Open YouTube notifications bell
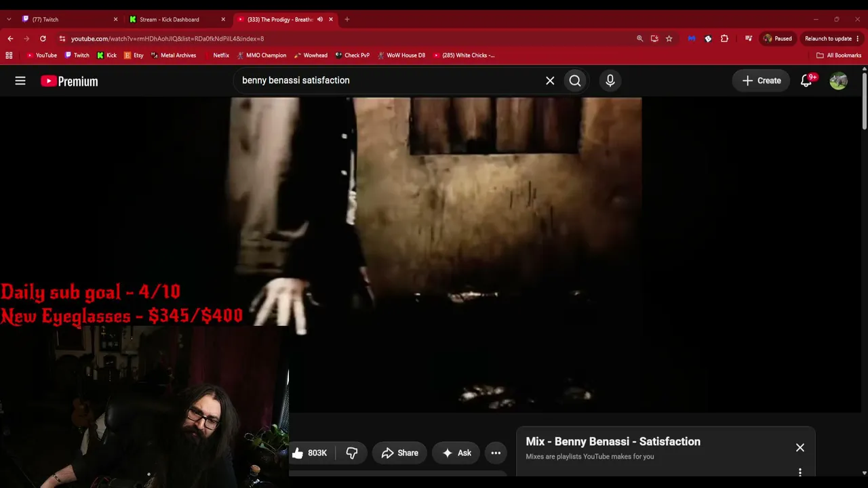The width and height of the screenshot is (868, 488). (807, 81)
